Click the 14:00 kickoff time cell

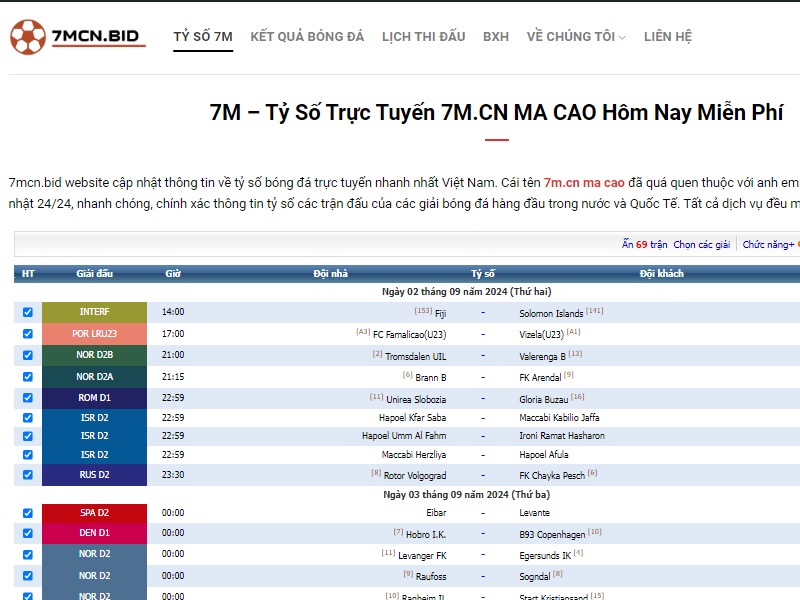(x=173, y=312)
